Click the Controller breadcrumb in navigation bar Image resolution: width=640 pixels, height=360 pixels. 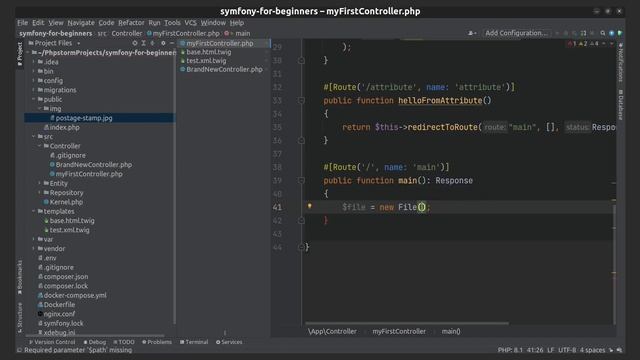click(x=127, y=33)
